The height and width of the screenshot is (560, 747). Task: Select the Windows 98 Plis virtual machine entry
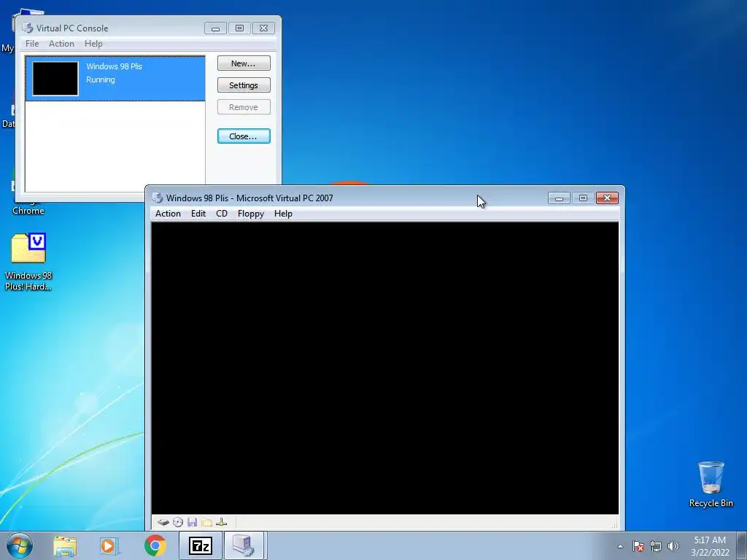(115, 79)
